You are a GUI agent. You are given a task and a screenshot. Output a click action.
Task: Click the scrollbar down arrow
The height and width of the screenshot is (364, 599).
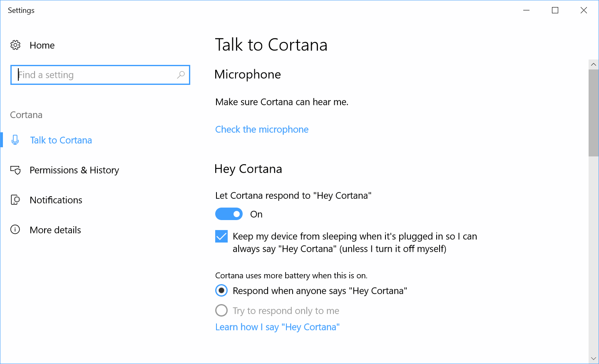[x=594, y=358]
